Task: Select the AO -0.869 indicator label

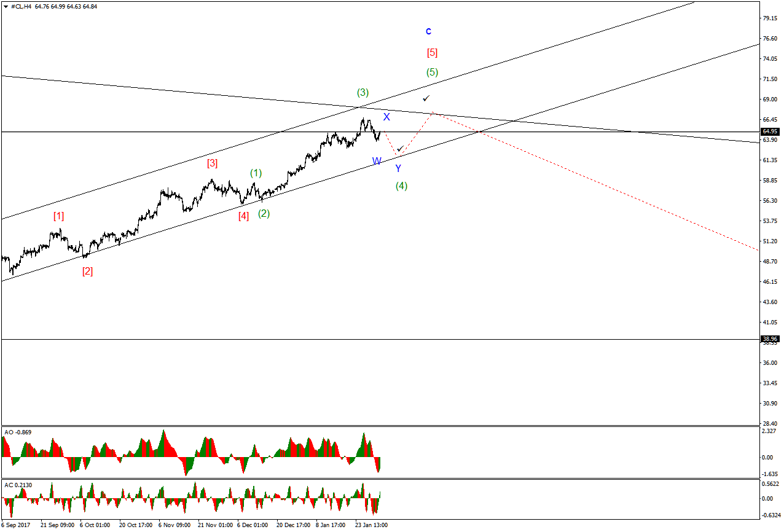Action: coord(18,432)
